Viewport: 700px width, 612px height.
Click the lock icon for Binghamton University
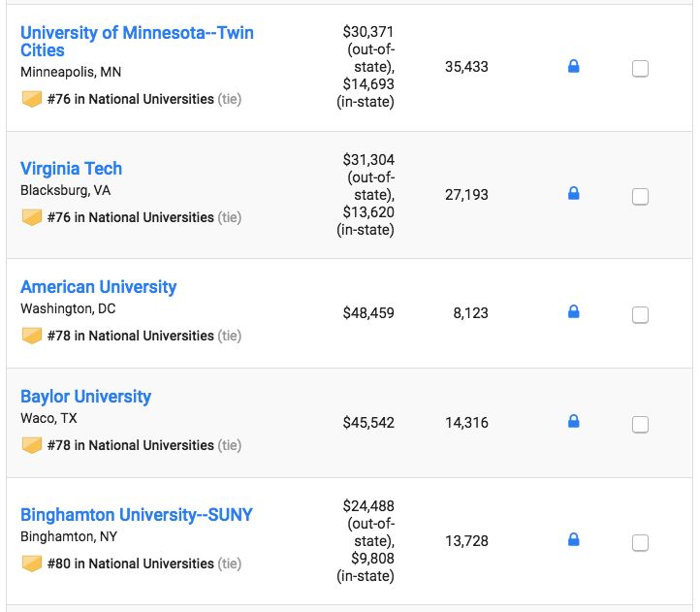coord(573,539)
